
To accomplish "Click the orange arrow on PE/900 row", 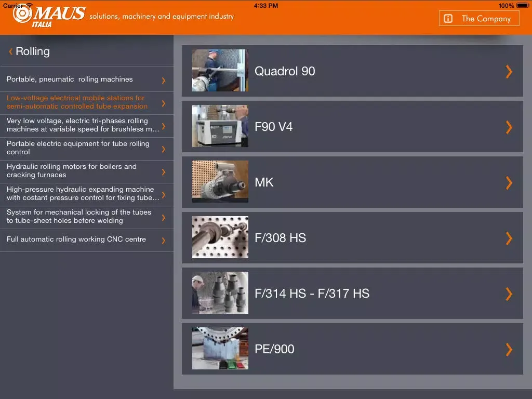I will click(509, 350).
